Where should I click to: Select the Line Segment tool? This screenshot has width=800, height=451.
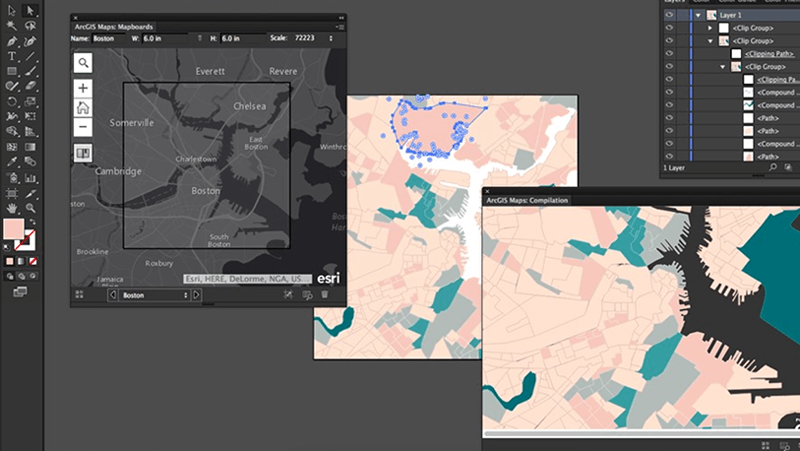pos(30,56)
